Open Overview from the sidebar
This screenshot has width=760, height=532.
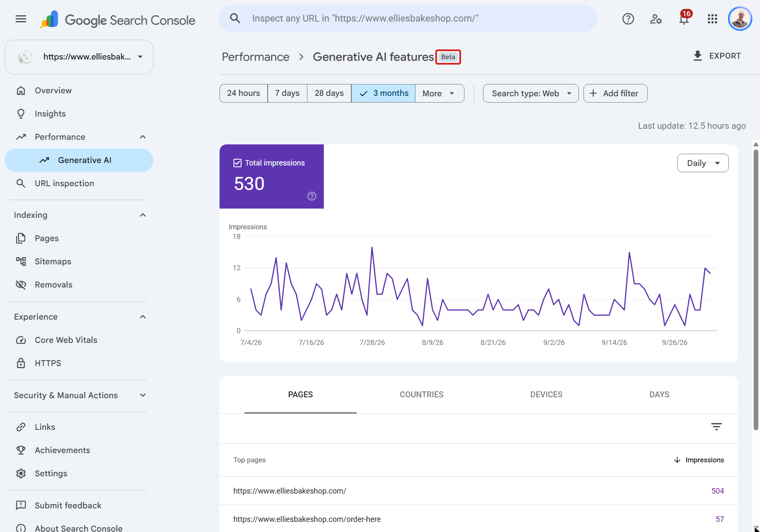tap(79, 90)
